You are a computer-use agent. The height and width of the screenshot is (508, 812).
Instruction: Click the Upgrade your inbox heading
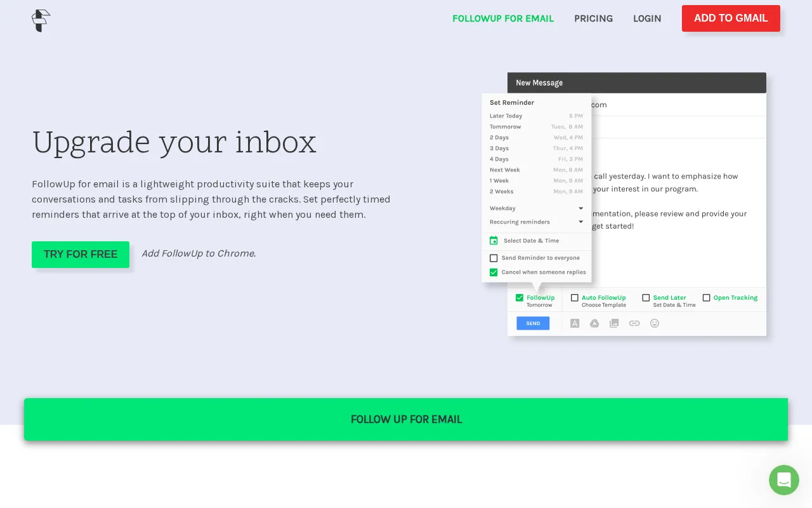(174, 143)
